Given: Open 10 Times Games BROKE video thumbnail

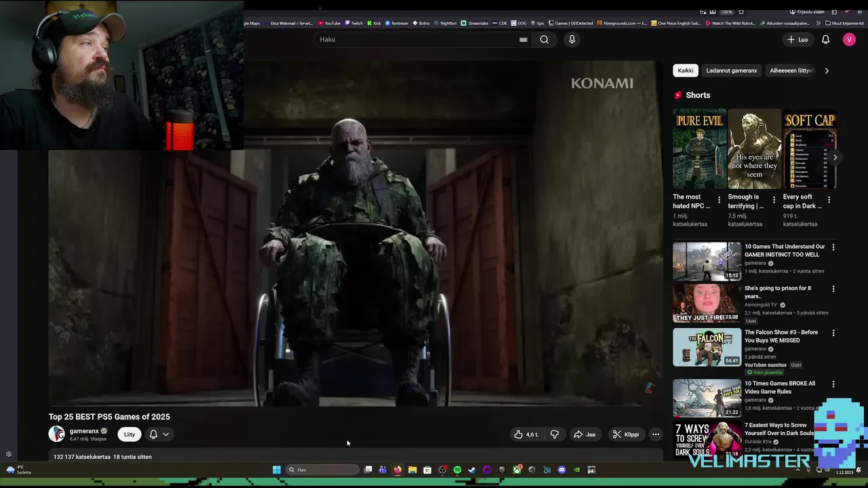Looking at the screenshot, I should pos(707,398).
